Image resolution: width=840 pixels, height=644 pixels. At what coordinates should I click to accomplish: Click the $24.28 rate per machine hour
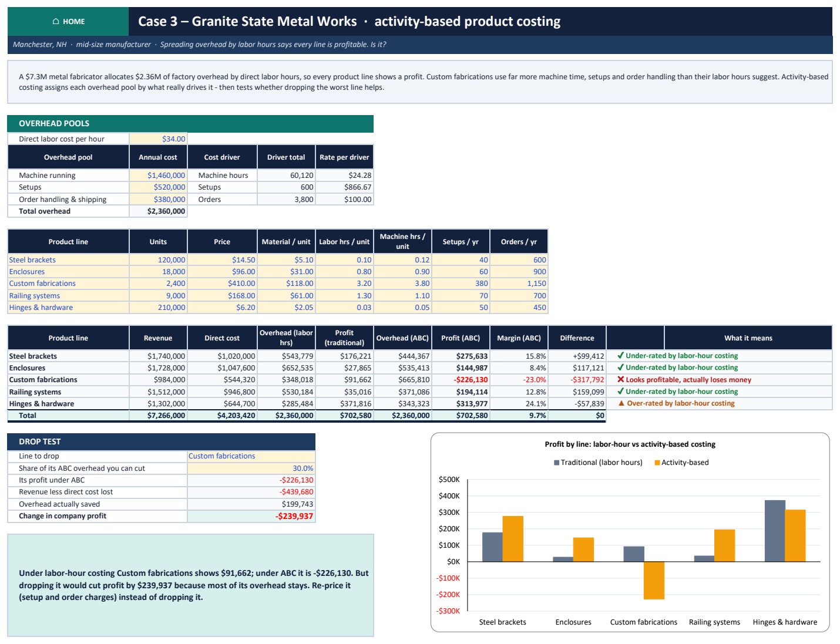coord(344,176)
